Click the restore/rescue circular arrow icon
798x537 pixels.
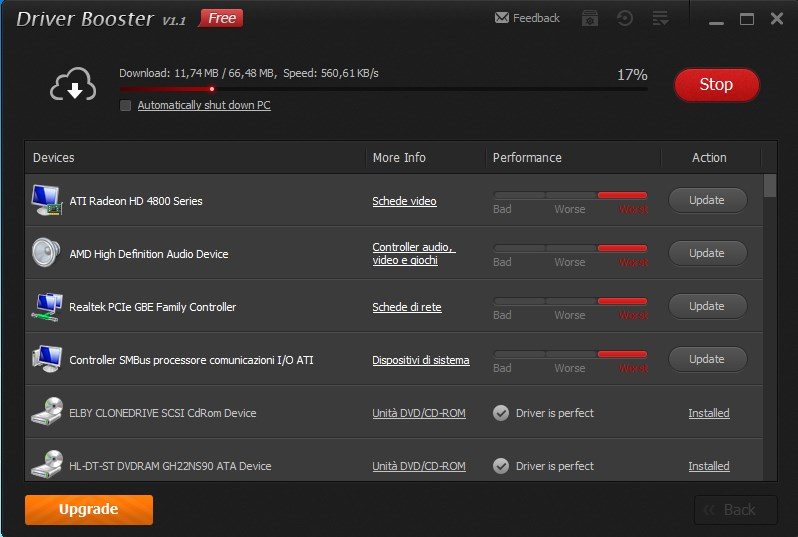(625, 18)
